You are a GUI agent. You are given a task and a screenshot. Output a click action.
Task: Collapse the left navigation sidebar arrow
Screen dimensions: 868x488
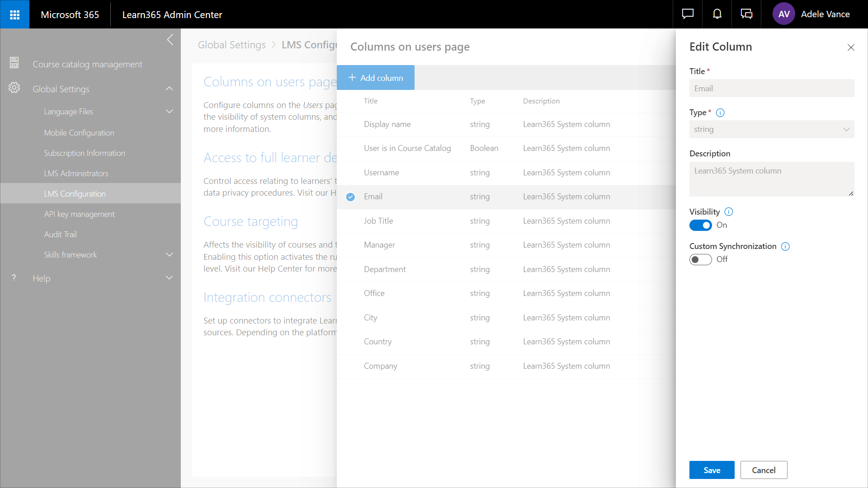[170, 40]
